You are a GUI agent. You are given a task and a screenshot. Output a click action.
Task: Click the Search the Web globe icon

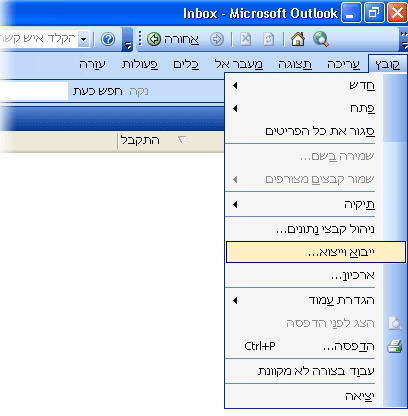[x=321, y=39]
